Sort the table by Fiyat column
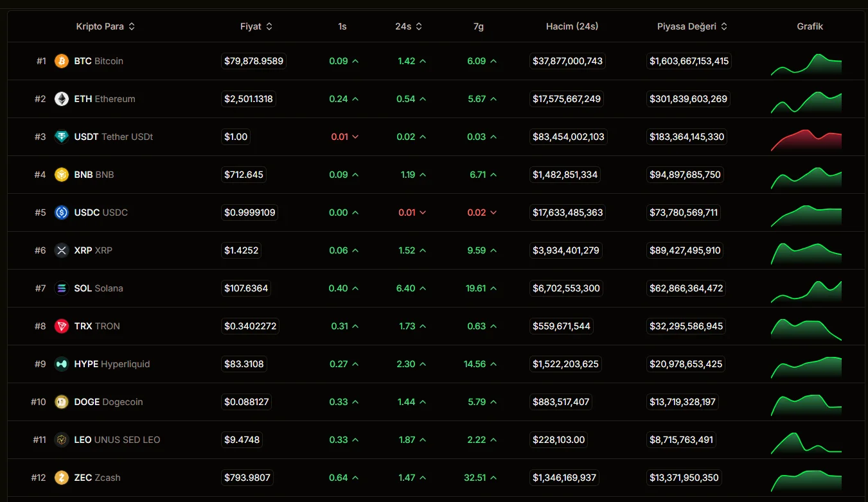The width and height of the screenshot is (868, 502). click(x=256, y=26)
